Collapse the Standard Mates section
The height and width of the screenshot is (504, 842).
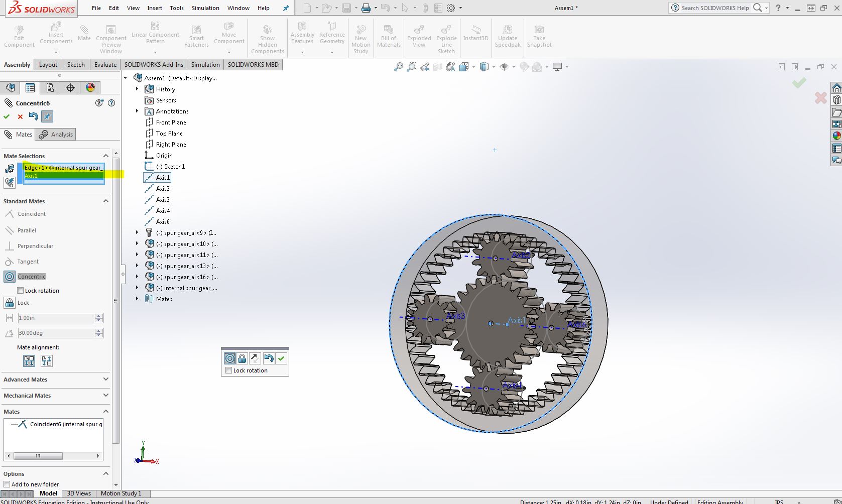pos(106,201)
